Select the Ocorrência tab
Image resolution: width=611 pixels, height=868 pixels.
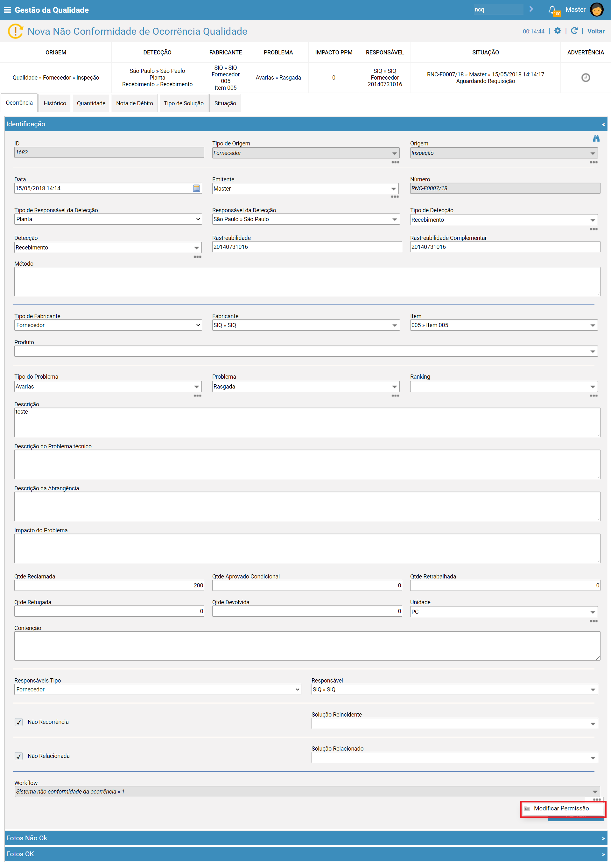(19, 103)
